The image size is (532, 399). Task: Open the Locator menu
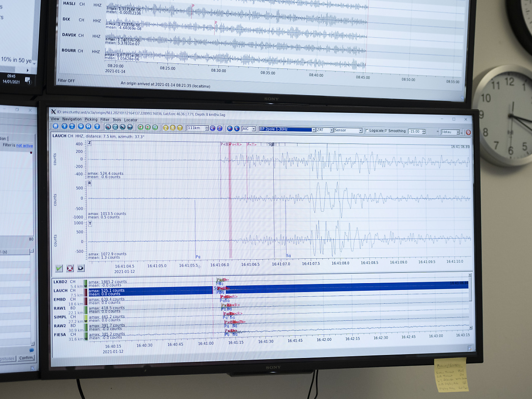click(x=131, y=120)
